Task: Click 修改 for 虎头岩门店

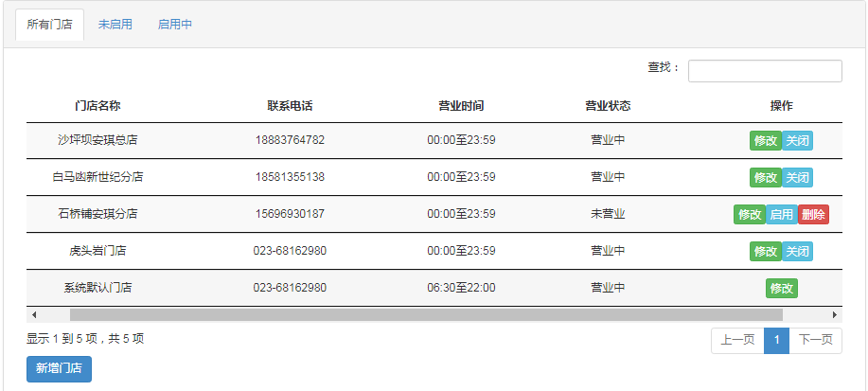Action: tap(766, 251)
